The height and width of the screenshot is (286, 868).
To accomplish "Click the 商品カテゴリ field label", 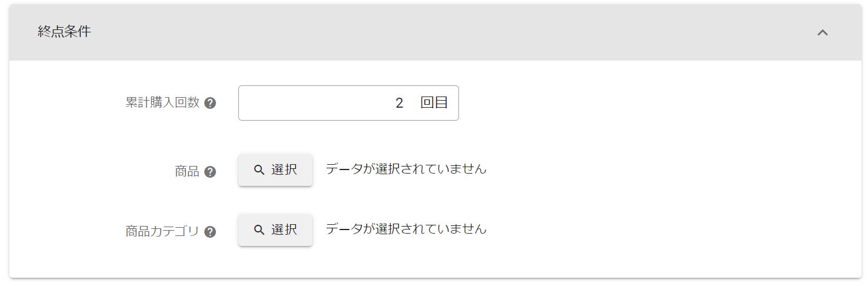I will (162, 232).
